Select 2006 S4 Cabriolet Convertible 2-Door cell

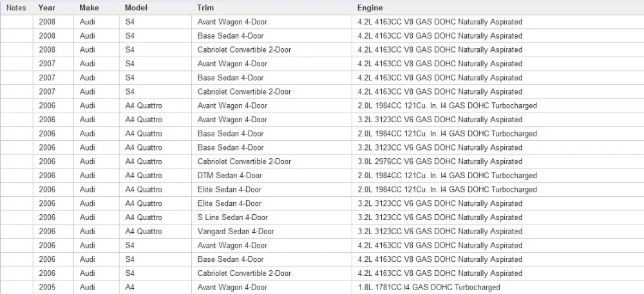click(272, 273)
